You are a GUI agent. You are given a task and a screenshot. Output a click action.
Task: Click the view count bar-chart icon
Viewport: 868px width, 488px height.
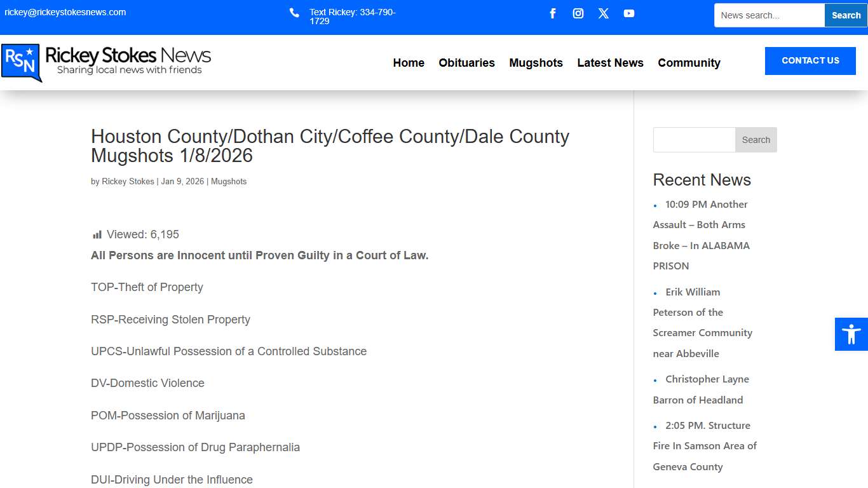[97, 234]
